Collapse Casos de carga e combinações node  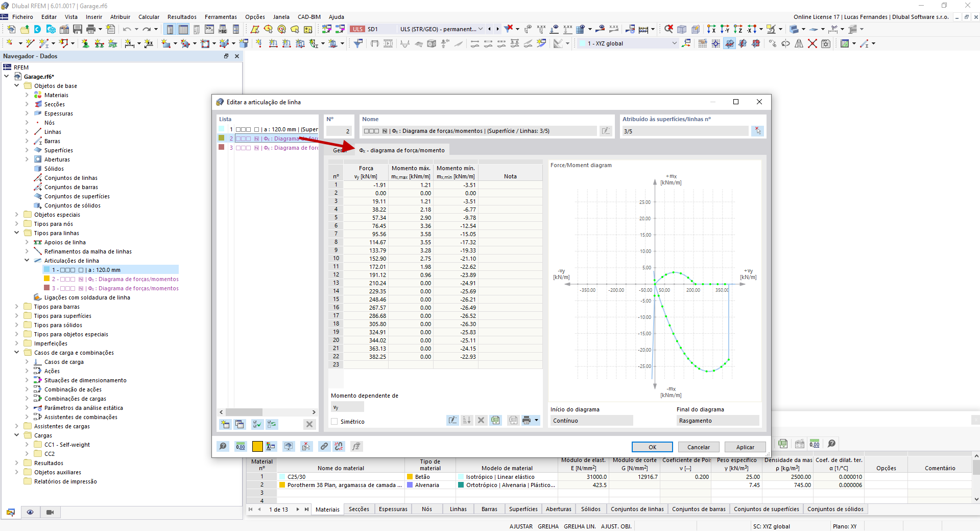click(17, 353)
